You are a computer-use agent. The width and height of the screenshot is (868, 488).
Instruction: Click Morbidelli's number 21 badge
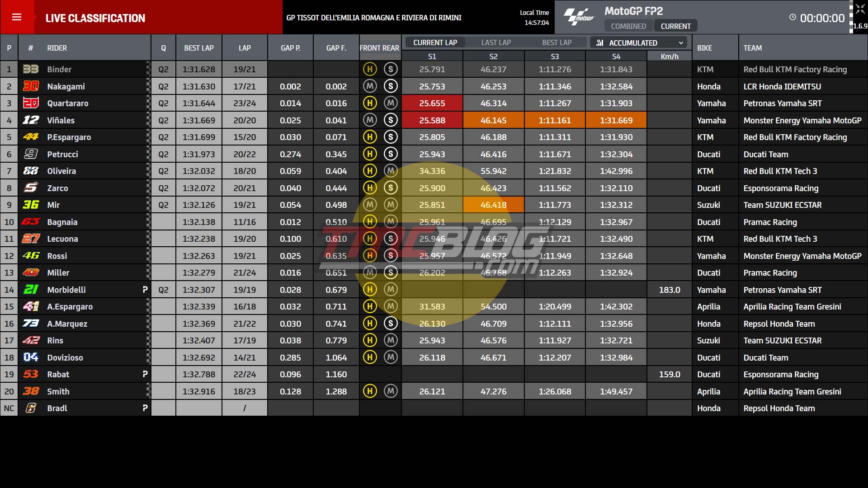click(31, 290)
